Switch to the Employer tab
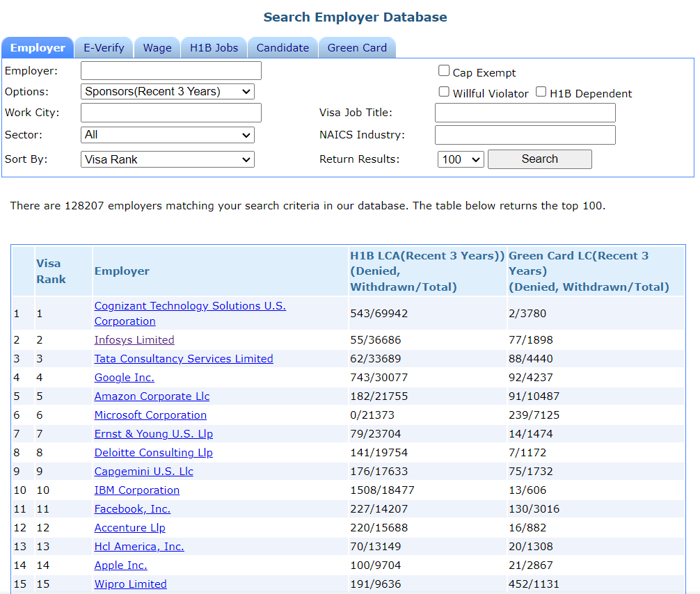The image size is (700, 594). click(38, 48)
